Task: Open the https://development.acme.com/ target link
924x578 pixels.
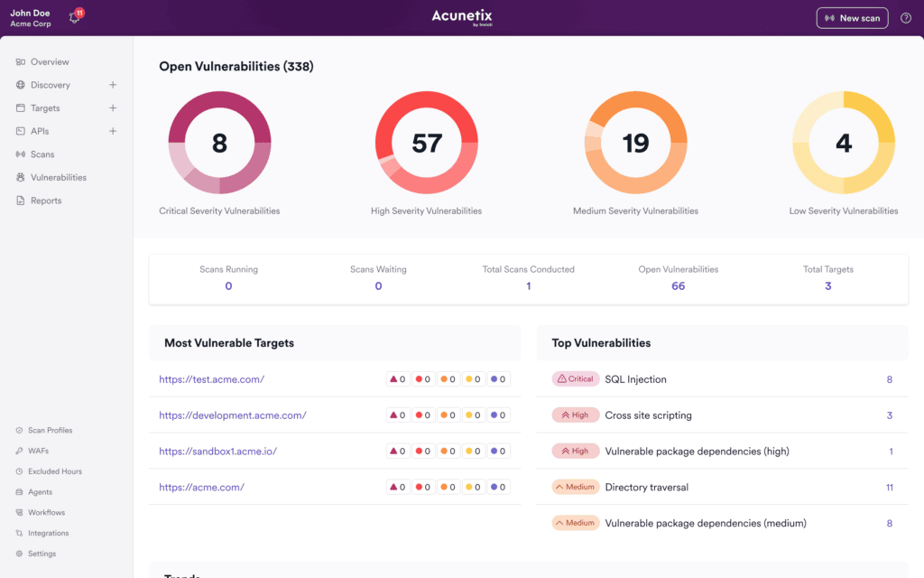Action: (233, 415)
